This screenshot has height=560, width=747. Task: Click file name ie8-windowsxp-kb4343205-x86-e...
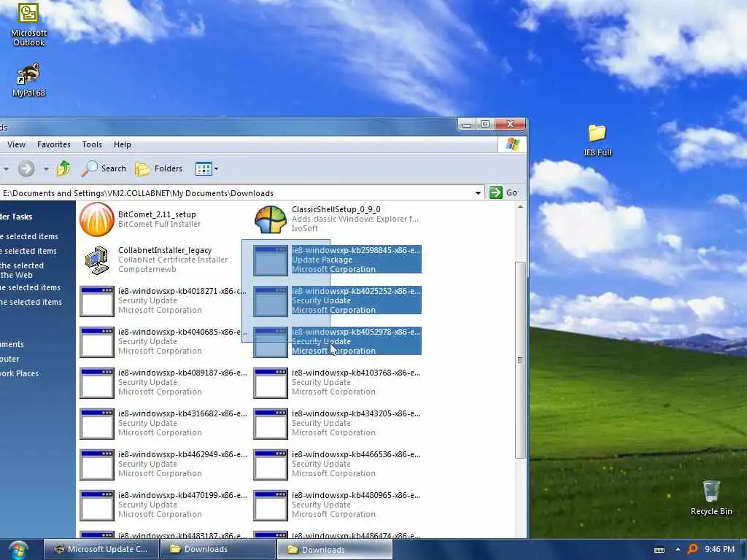[356, 413]
